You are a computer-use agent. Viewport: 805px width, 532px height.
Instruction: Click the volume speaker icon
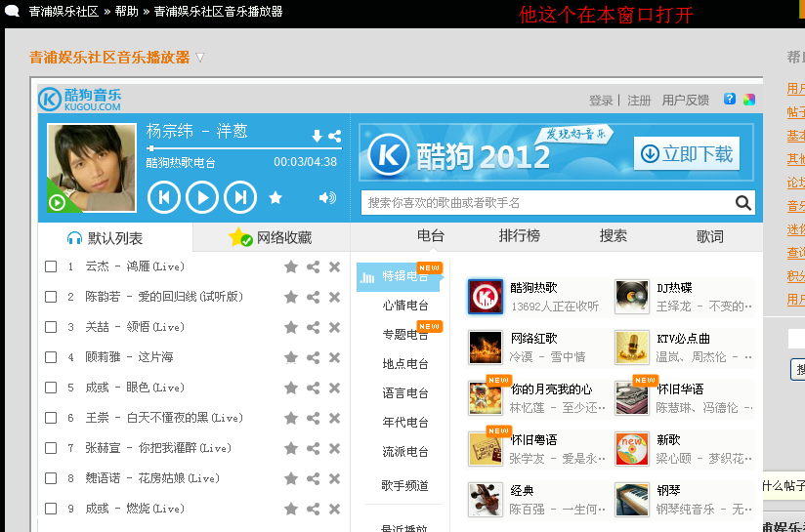point(327,197)
